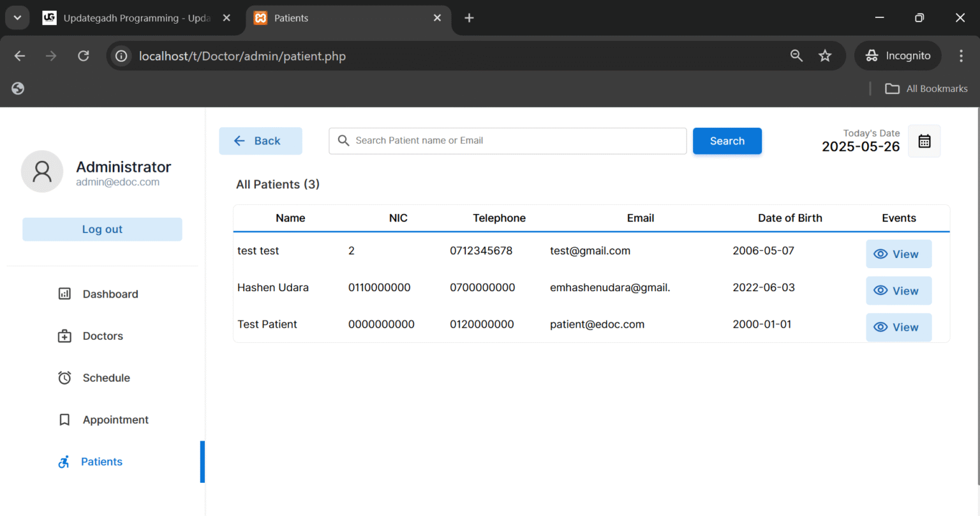Click the Back button

[x=260, y=141]
